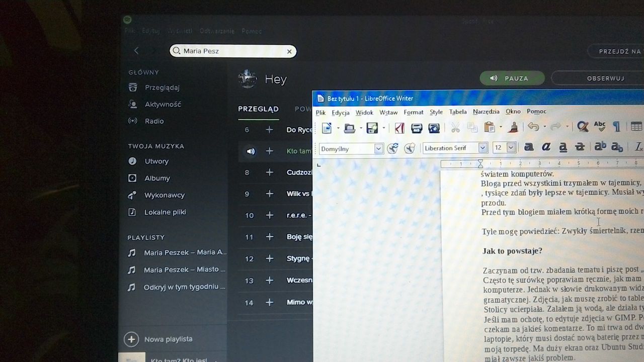Click the PAUZA button in Spotify
The image size is (644, 362).
(512, 78)
